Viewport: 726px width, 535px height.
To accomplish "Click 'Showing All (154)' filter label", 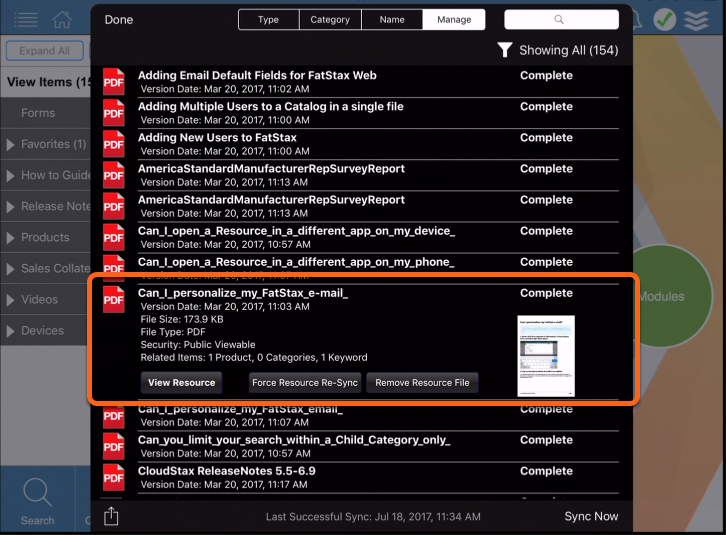I will pyautogui.click(x=569, y=50).
